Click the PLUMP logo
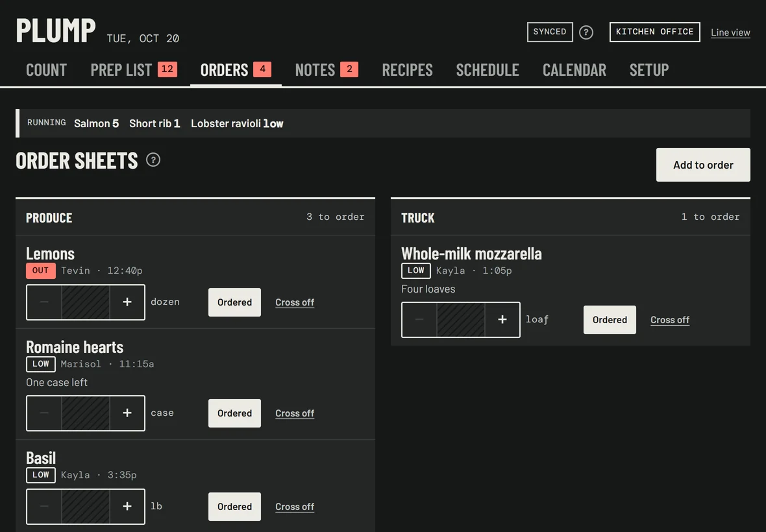 (x=56, y=30)
